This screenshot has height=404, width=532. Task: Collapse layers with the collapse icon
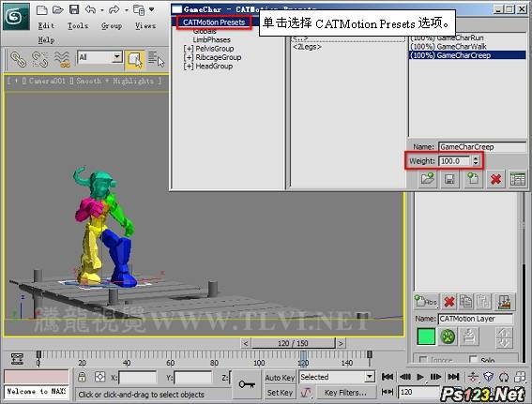pos(504,301)
